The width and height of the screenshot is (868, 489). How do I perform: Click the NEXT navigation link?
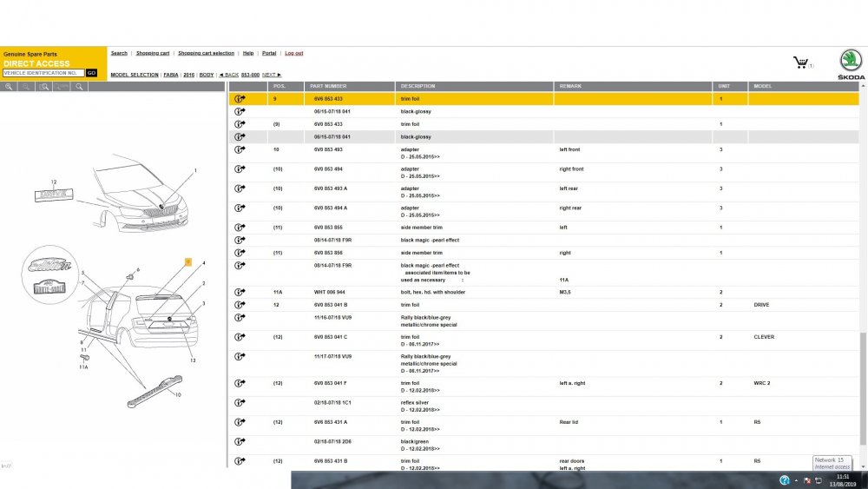[271, 75]
